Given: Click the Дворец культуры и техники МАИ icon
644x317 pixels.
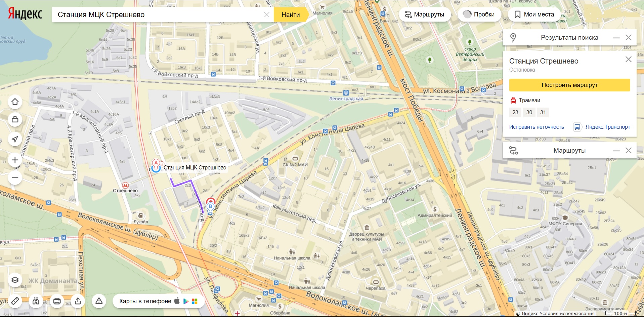Looking at the screenshot, I should [367, 228].
